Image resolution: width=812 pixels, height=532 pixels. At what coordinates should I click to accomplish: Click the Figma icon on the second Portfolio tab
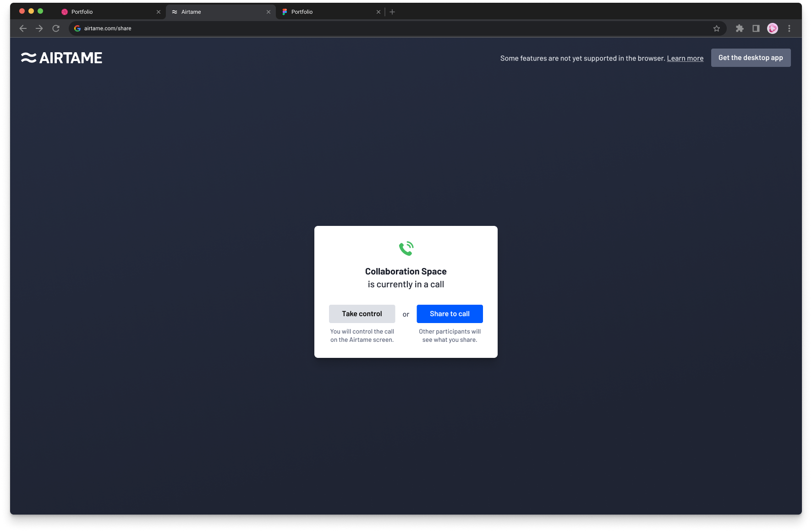(285, 12)
